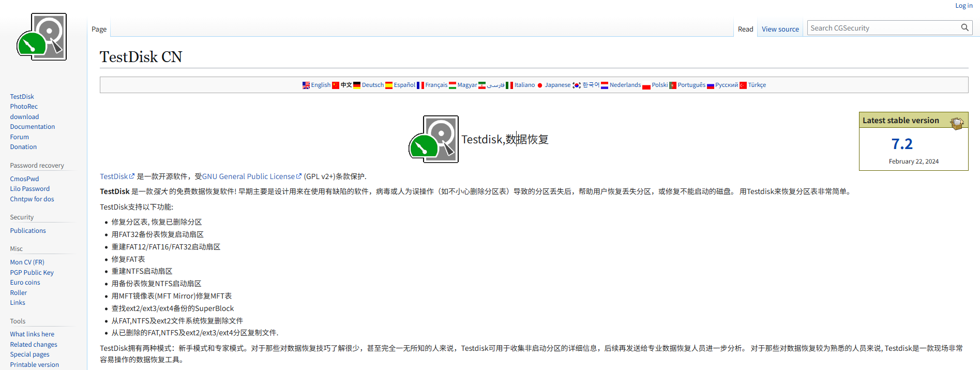Click the Netherlands flag icon
Viewport: 980px width, 370px height.
605,85
